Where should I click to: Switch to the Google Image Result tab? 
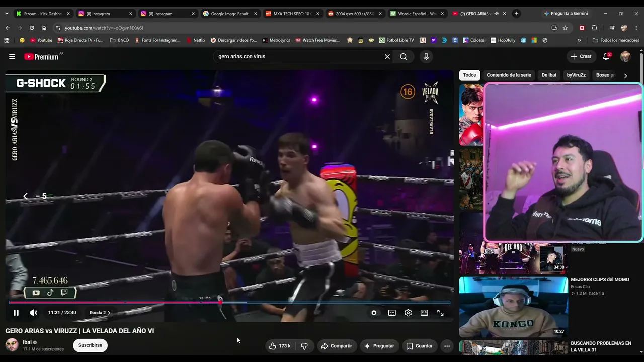[x=229, y=14]
